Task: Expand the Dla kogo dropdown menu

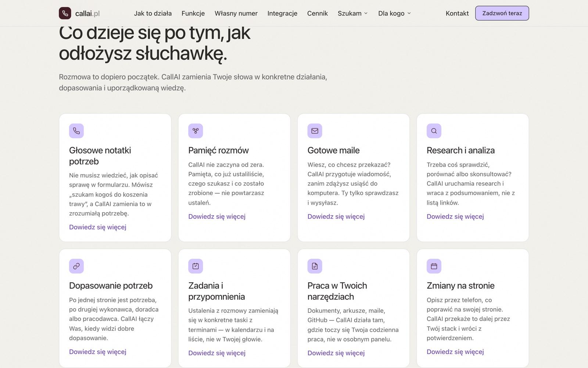Action: (395, 13)
